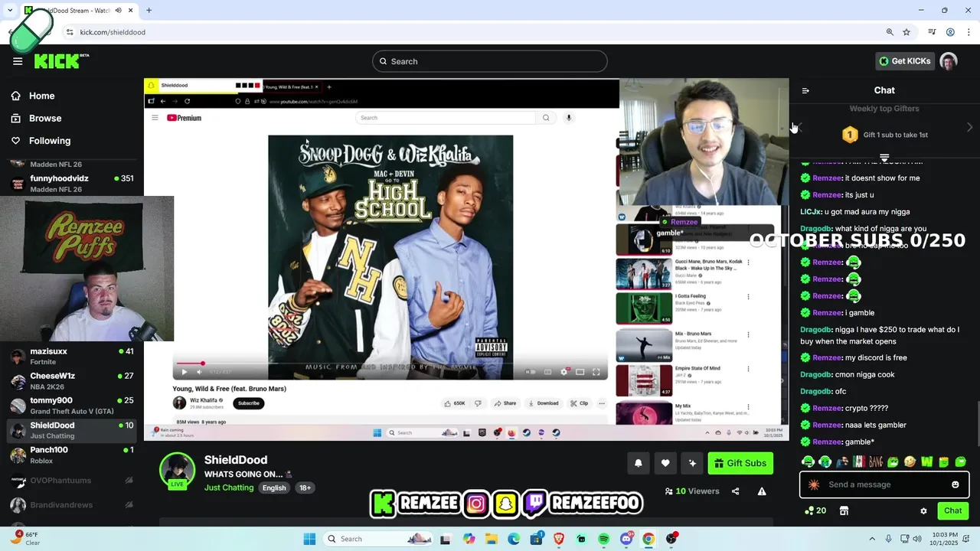The width and height of the screenshot is (980, 551).
Task: Open the emoji picker in chat
Action: coord(955,484)
